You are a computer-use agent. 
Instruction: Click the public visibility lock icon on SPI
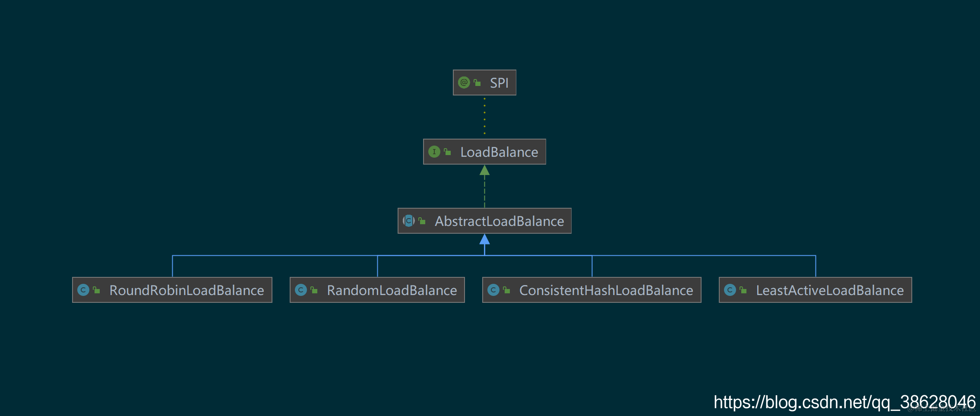pyautogui.click(x=477, y=83)
